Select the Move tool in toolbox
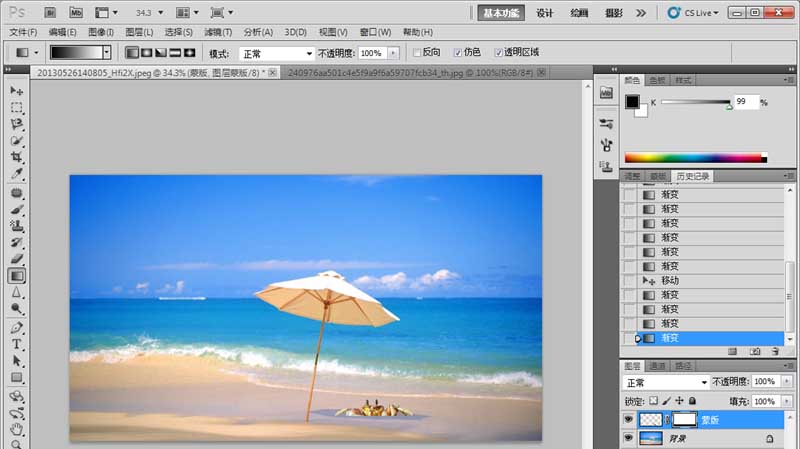The height and width of the screenshot is (449, 800). point(16,91)
